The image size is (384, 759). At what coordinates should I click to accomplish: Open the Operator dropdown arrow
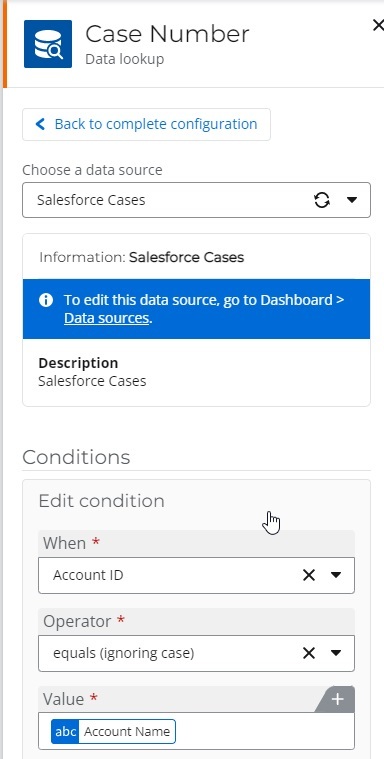[x=336, y=653]
